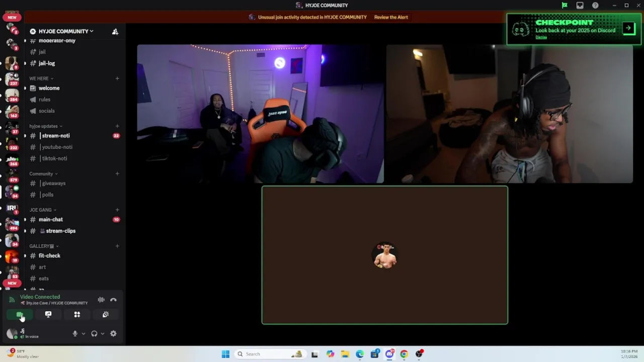The height and width of the screenshot is (362, 644).
Task: Open server icon with 237 badge
Action: (x=12, y=78)
